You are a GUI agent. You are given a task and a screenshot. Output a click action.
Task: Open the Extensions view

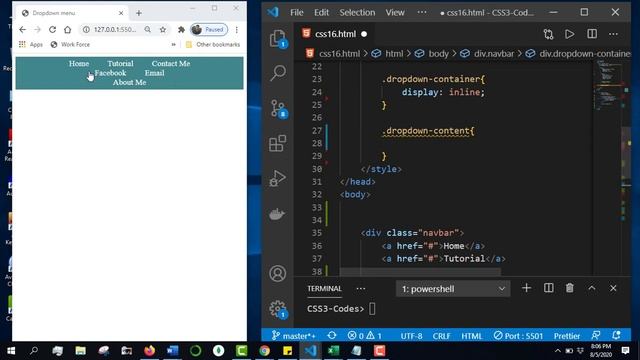(x=278, y=143)
